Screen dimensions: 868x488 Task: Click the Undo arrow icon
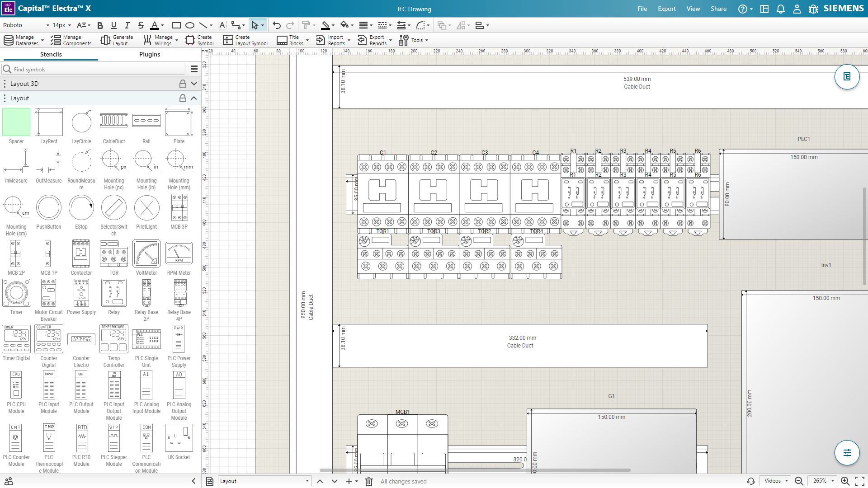click(x=277, y=25)
